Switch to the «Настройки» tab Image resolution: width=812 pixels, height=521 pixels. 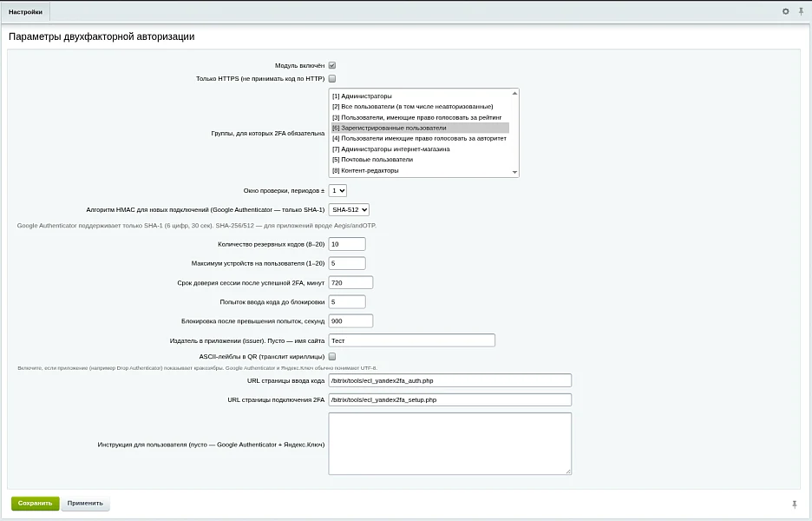coord(25,12)
